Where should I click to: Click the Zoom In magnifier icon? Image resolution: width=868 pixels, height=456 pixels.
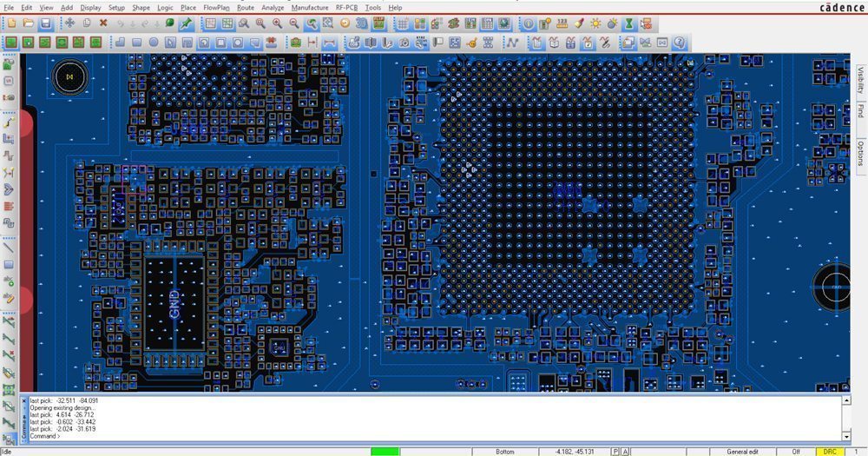pos(278,23)
